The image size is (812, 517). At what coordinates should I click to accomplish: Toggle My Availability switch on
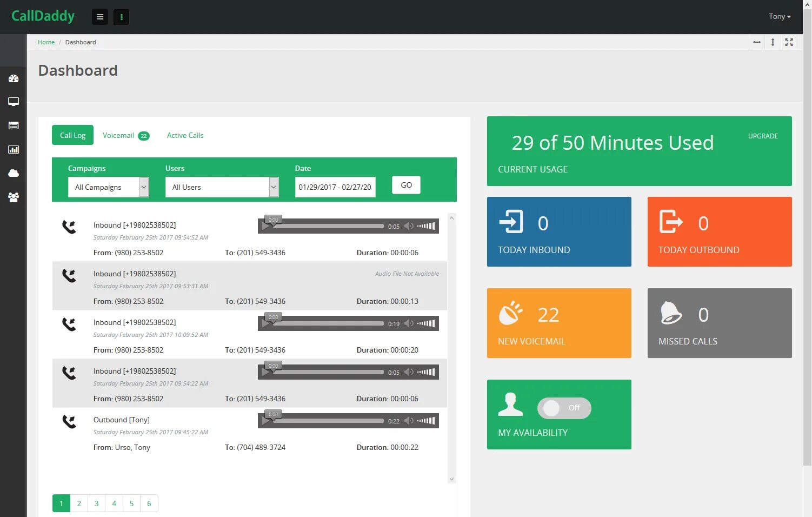[564, 408]
